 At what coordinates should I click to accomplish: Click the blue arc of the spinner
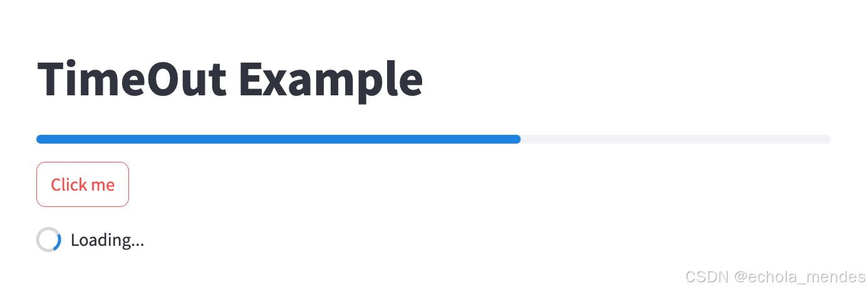58,241
